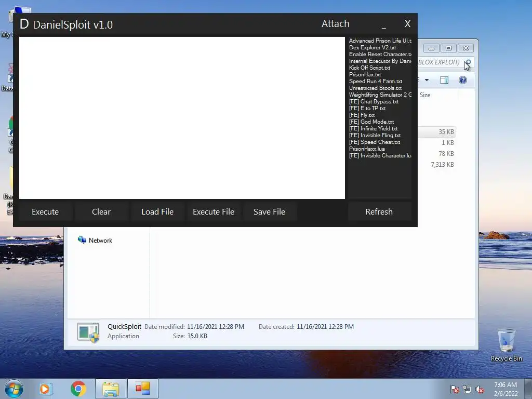Click the 7,313 KB file size cell

click(442, 165)
